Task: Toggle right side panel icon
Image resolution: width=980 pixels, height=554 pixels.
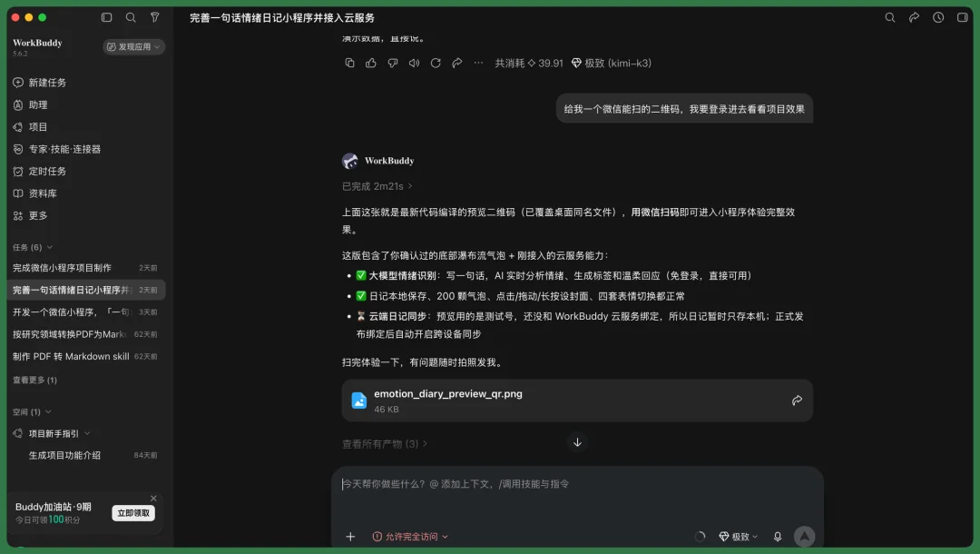Action: coord(963,17)
